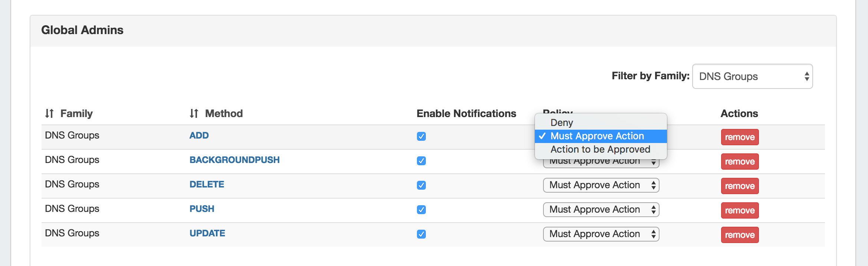Uncheck the UPDATE row notifications checkbox

coord(421,234)
